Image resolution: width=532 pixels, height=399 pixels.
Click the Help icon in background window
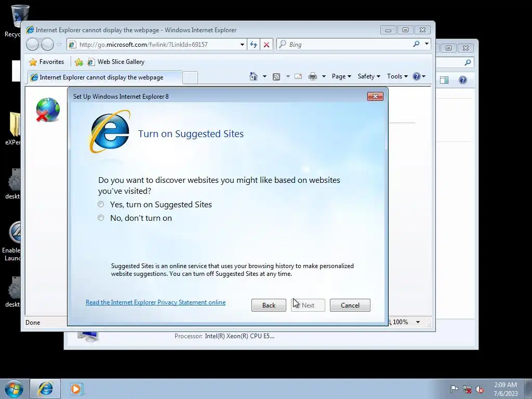pyautogui.click(x=463, y=80)
